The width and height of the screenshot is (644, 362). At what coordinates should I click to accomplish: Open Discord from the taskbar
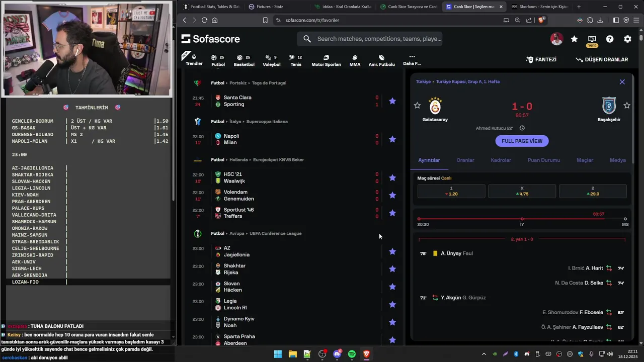click(x=337, y=354)
